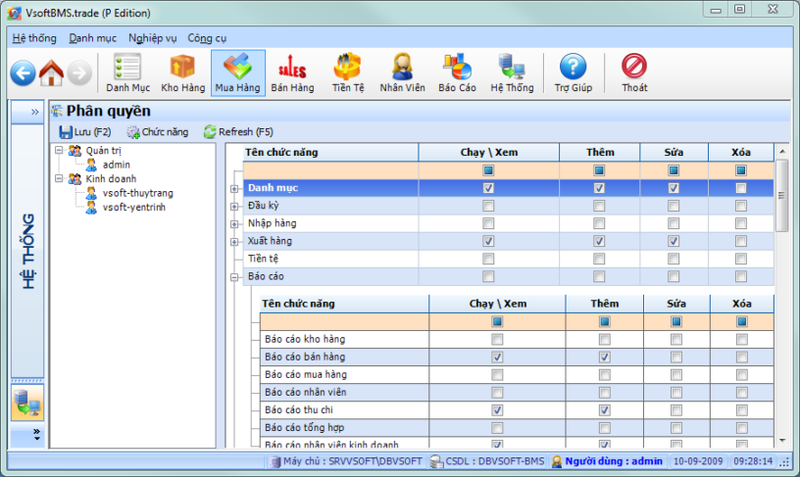Open the Tiền Tệ currency module
The height and width of the screenshot is (477, 800).
click(x=348, y=73)
